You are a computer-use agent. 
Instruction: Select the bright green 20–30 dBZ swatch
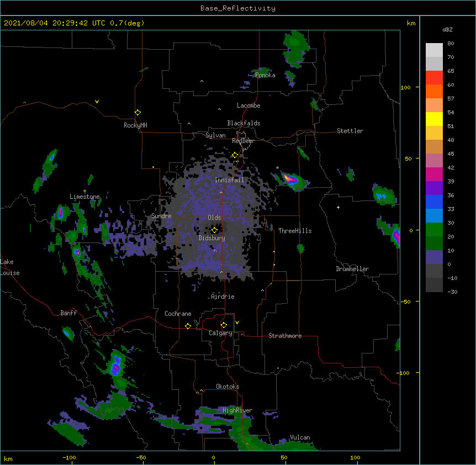(434, 230)
